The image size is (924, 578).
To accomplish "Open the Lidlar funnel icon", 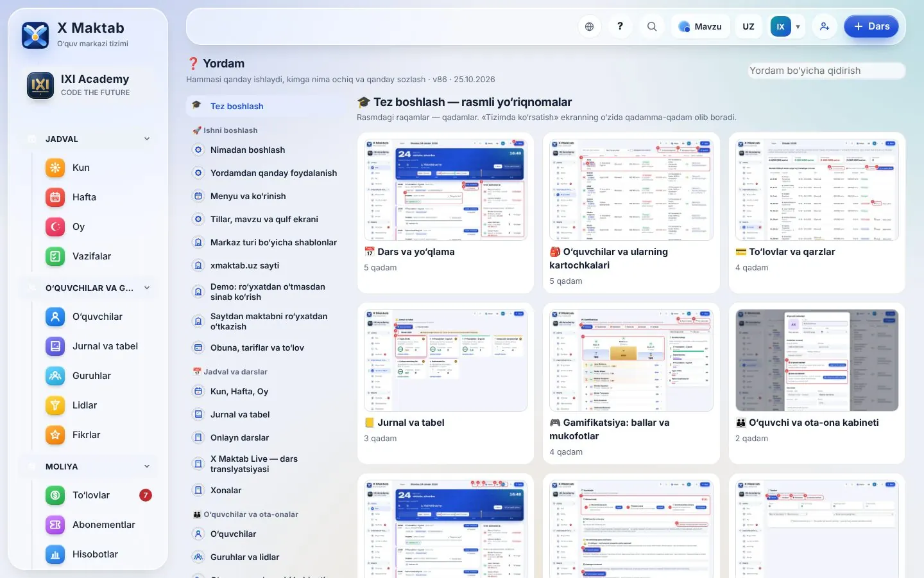I will point(55,405).
